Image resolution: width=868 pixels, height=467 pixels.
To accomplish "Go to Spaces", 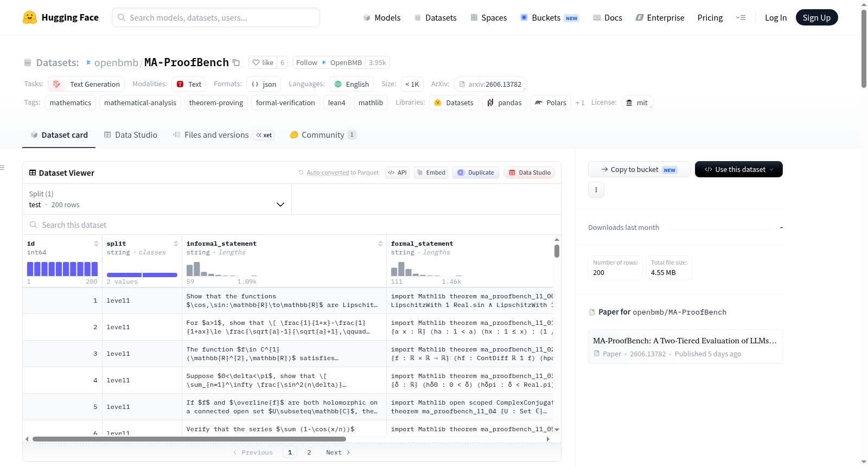I will tap(489, 17).
